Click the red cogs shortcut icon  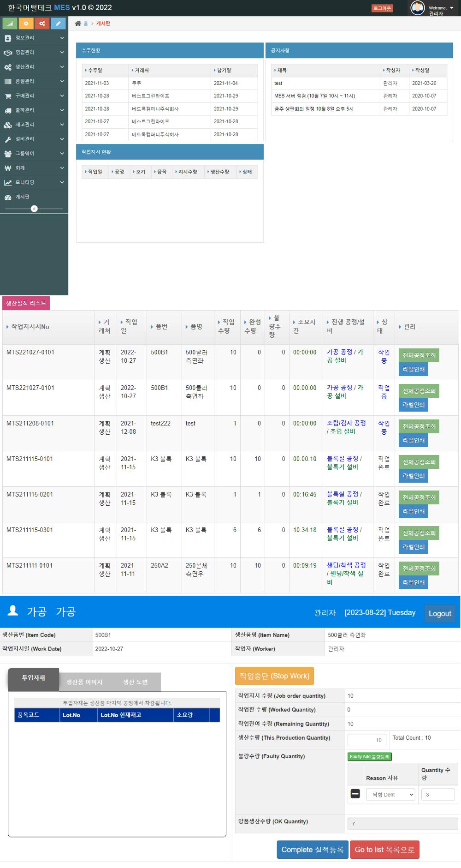(42, 24)
